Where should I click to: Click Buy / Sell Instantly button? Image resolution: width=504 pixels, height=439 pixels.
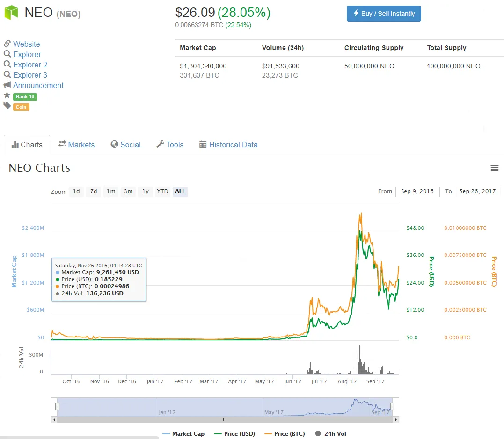[384, 14]
